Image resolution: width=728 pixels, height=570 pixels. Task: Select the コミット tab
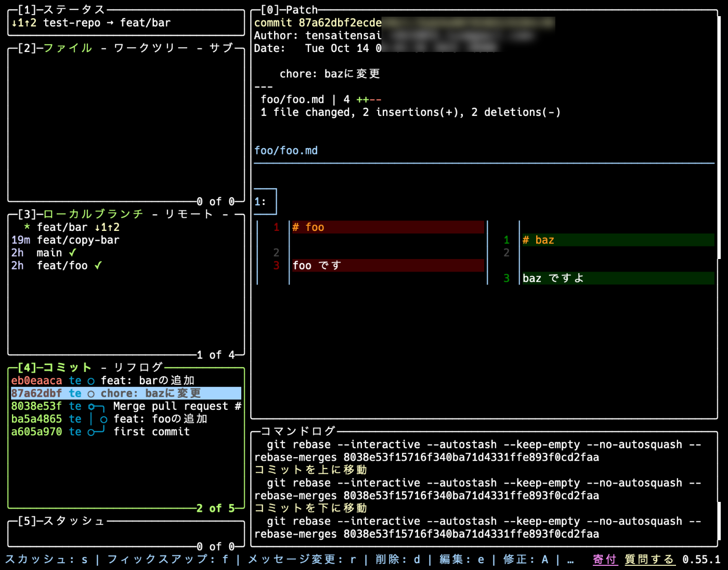pyautogui.click(x=68, y=368)
